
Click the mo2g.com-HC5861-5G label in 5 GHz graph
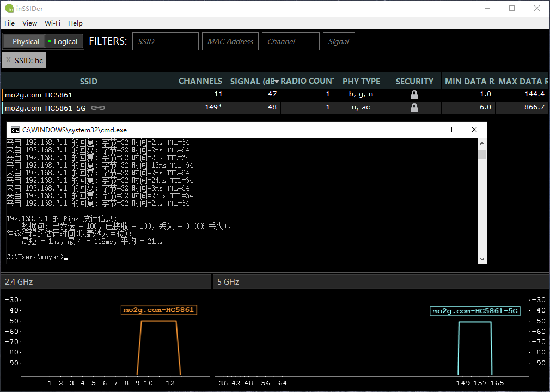[475, 311]
